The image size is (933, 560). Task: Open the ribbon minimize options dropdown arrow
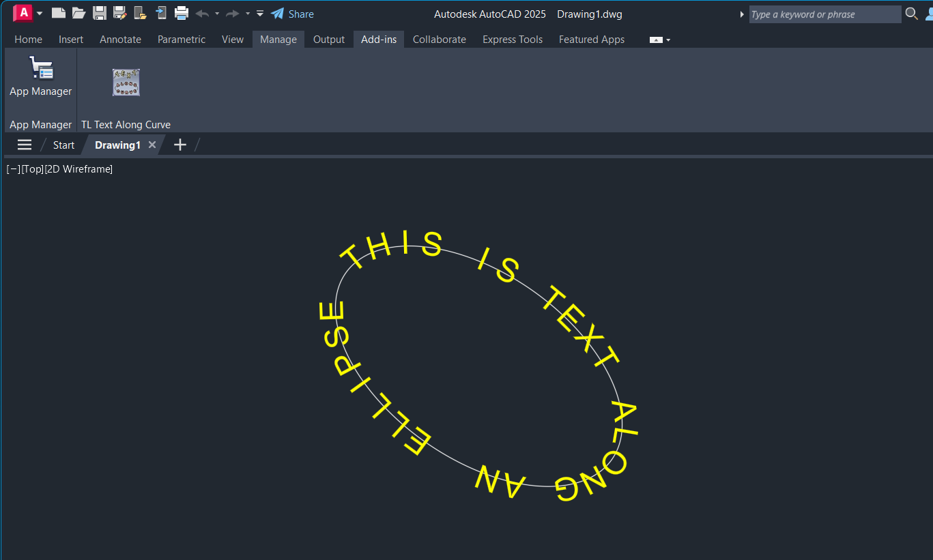[x=668, y=40]
